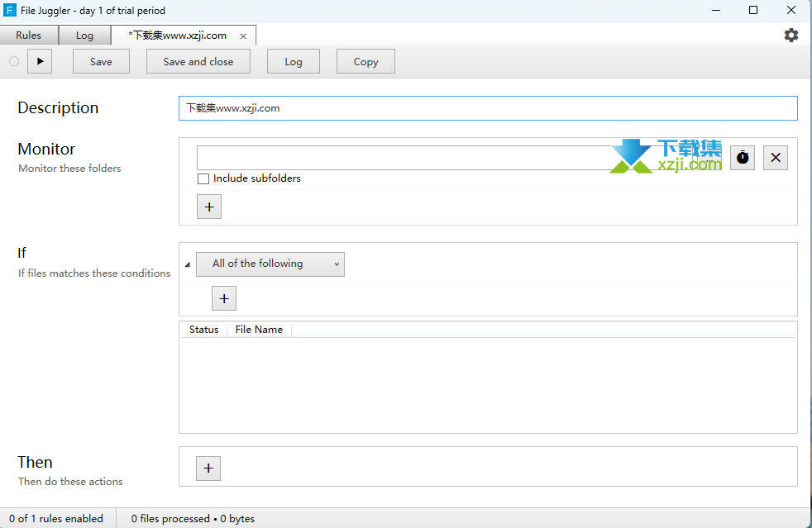Viewport: 812px width, 528px height.
Task: Remove the monitored folder with the X button
Action: [776, 157]
